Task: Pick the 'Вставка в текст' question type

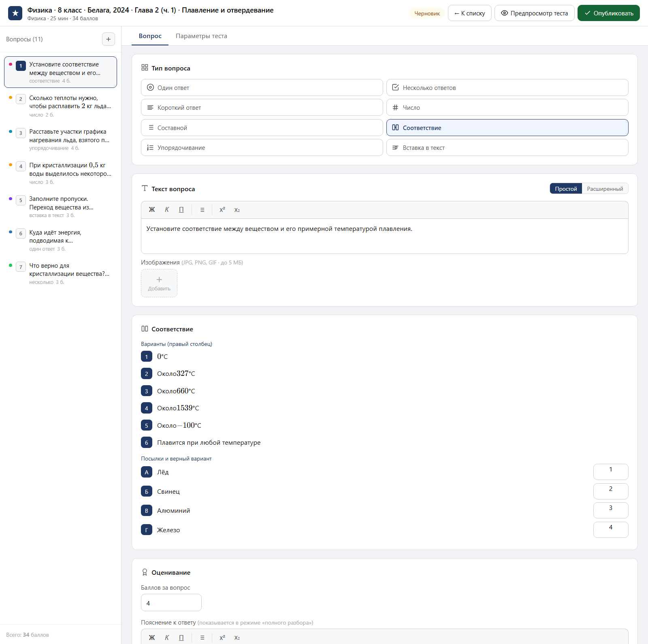Action: click(507, 148)
